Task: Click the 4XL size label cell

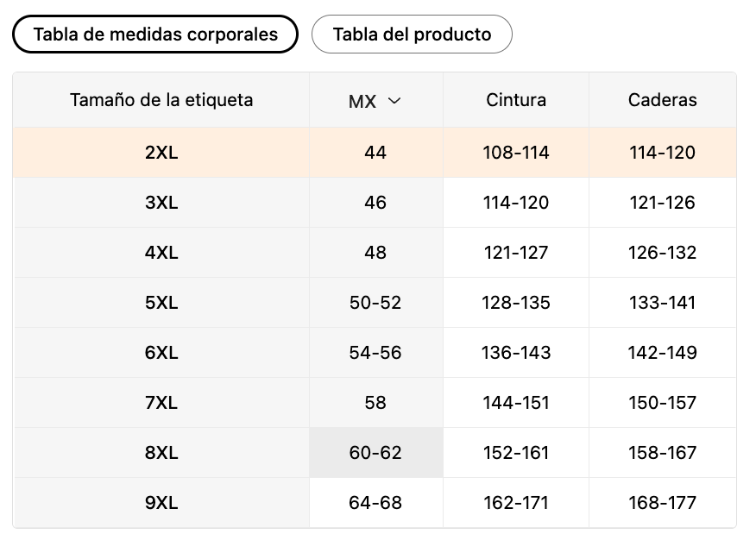Action: (x=161, y=253)
